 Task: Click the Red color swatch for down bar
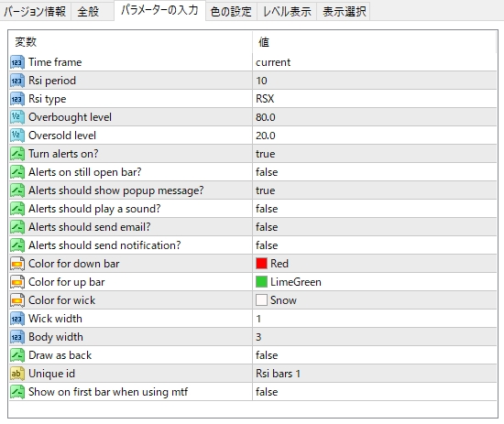click(261, 264)
